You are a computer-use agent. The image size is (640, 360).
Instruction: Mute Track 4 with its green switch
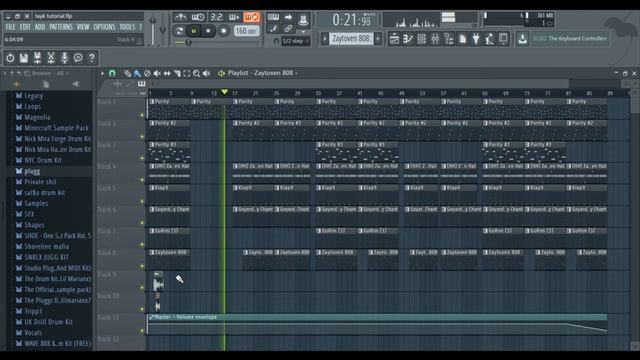[x=142, y=180]
